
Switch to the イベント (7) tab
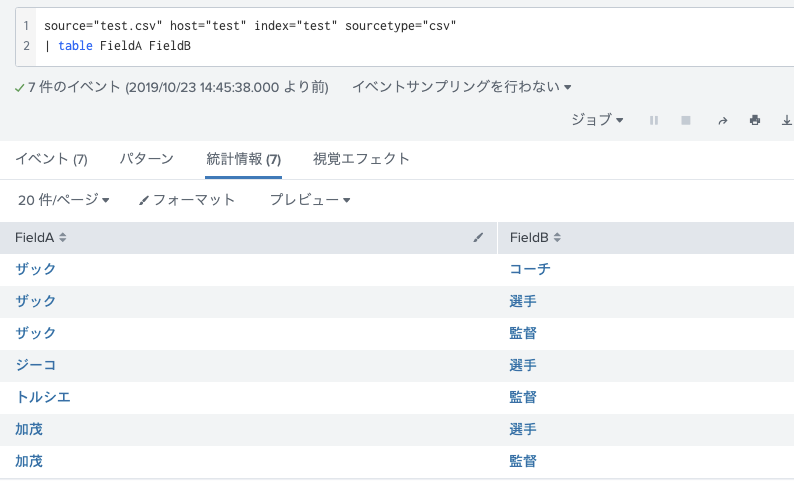(x=51, y=159)
